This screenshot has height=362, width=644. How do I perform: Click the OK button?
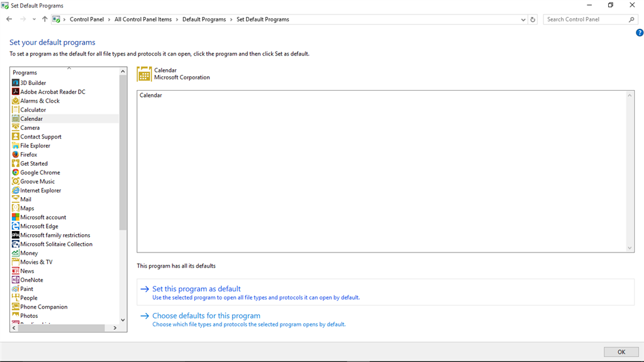tap(621, 352)
